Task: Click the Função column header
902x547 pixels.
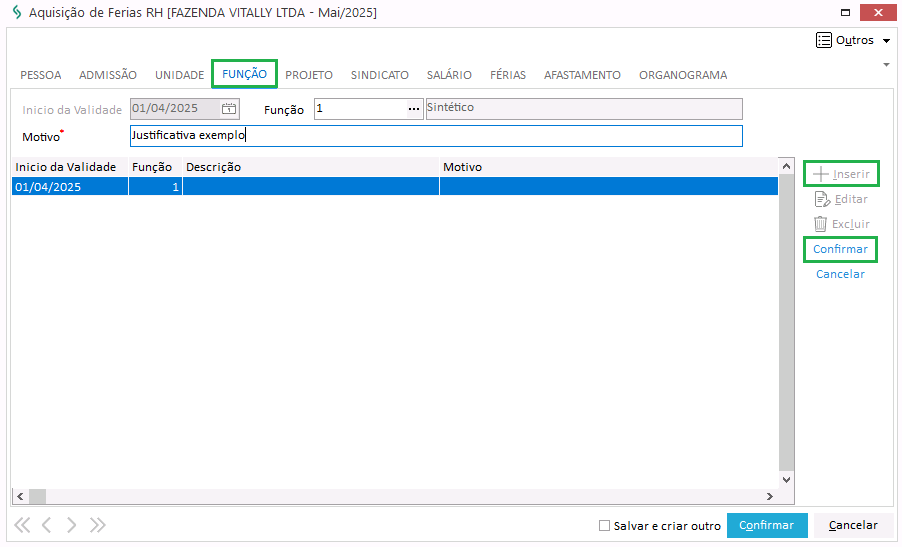Action: (x=155, y=167)
